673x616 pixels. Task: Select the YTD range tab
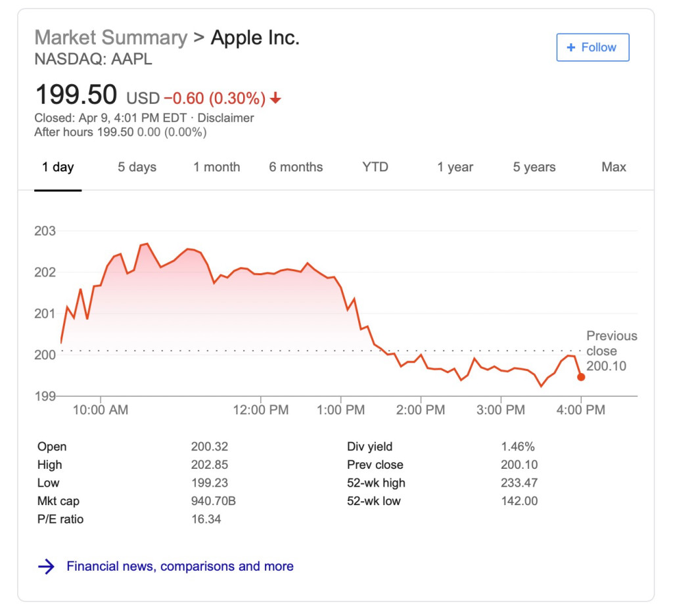(x=375, y=167)
